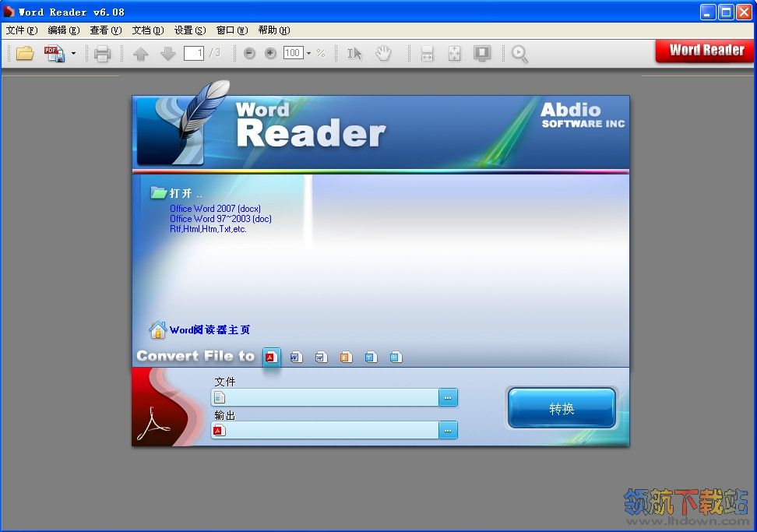This screenshot has height=532, width=757.
Task: Select the hand pan tool
Action: pos(383,53)
